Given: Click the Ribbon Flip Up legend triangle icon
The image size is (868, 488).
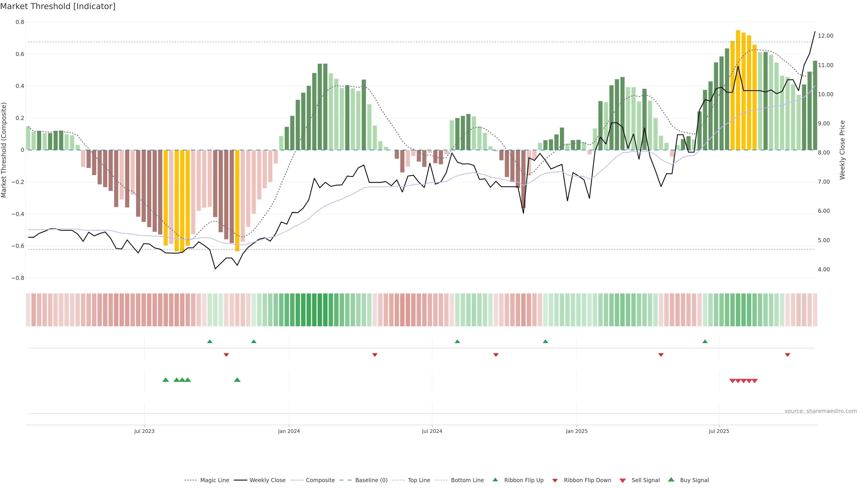Looking at the screenshot, I should tap(495, 480).
